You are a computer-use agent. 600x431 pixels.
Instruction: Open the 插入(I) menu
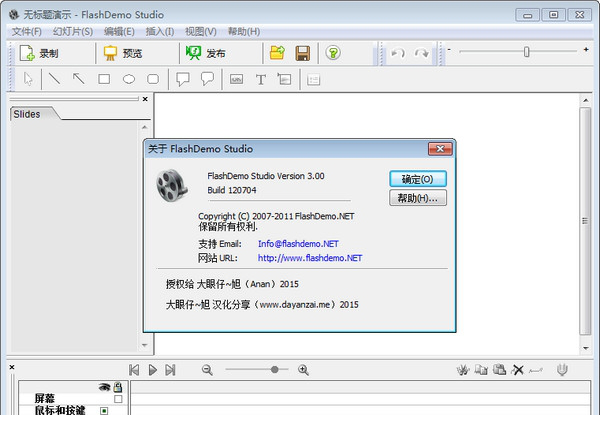[160, 31]
